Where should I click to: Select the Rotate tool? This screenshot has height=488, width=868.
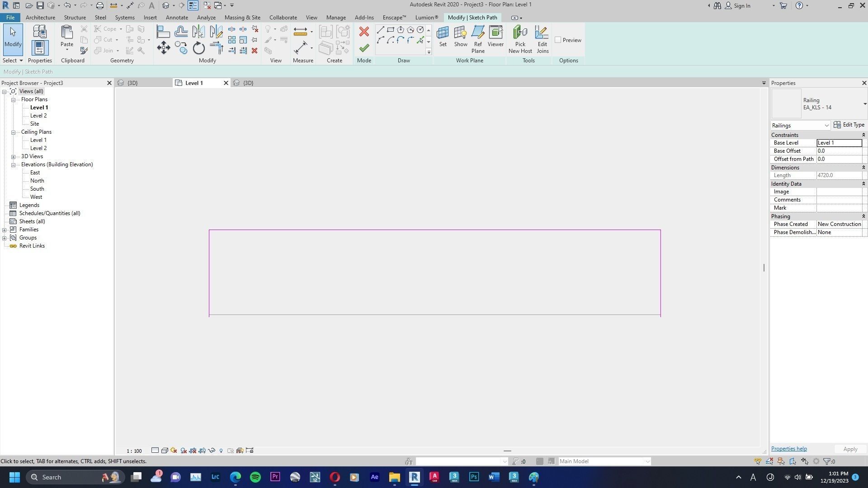click(199, 48)
